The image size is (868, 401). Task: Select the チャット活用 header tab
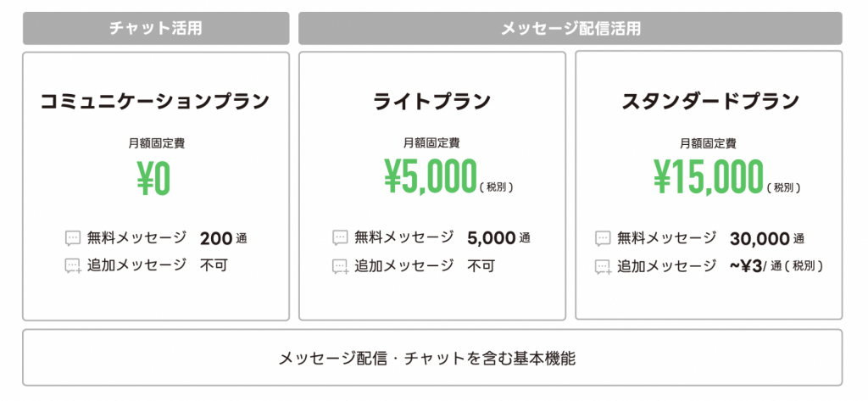tap(156, 28)
